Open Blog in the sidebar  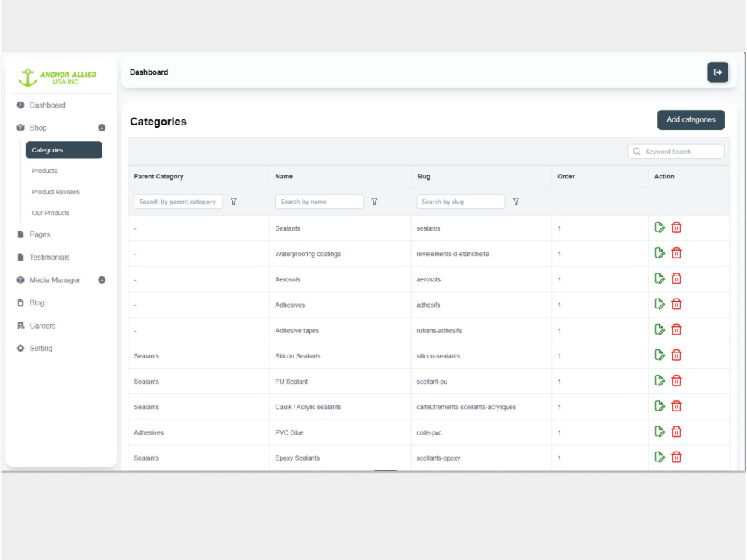(37, 303)
